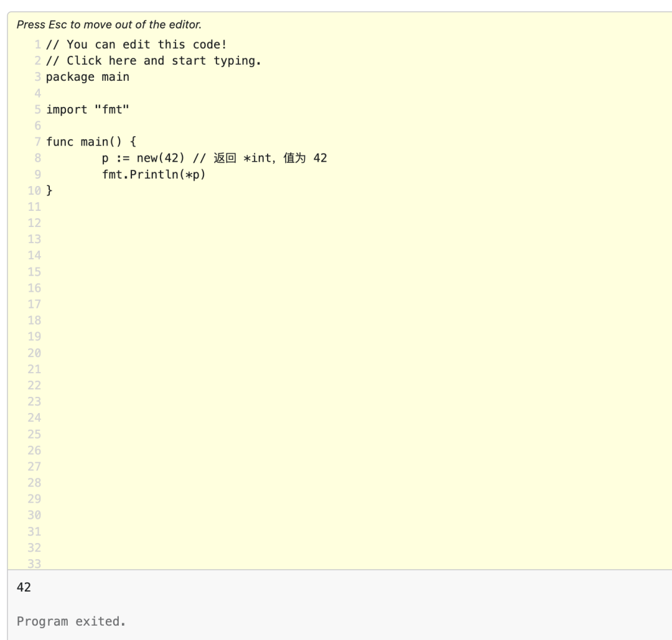Image resolution: width=672 pixels, height=640 pixels.
Task: Click the Chinese comment after new(42)
Action: [x=259, y=158]
